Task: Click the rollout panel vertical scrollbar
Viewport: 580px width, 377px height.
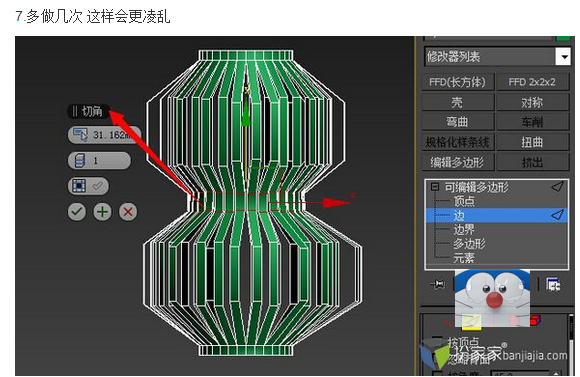Action: (x=572, y=344)
